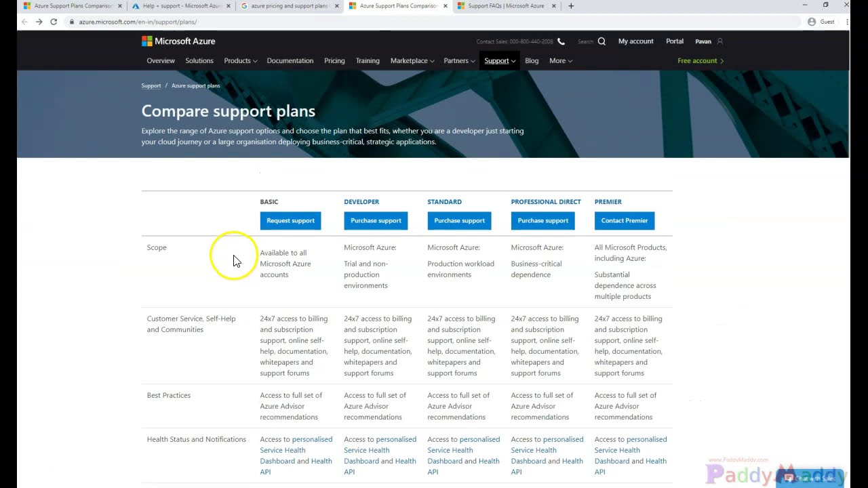This screenshot has width=868, height=488.
Task: Open the Chrome three-dot menu
Action: tap(847, 22)
